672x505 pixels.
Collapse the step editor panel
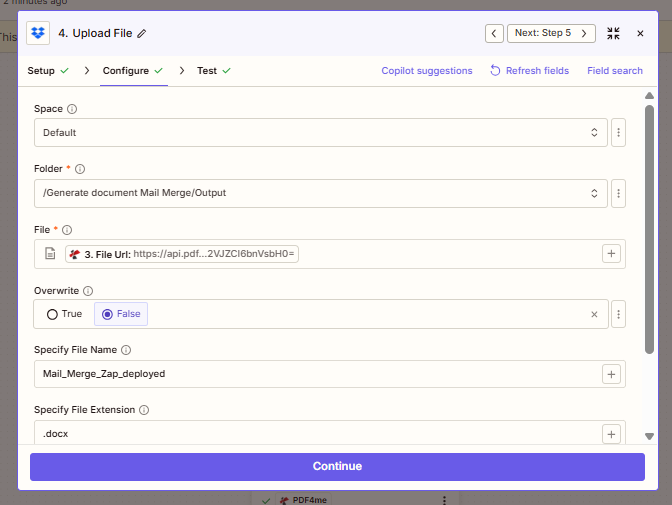pyautogui.click(x=614, y=33)
